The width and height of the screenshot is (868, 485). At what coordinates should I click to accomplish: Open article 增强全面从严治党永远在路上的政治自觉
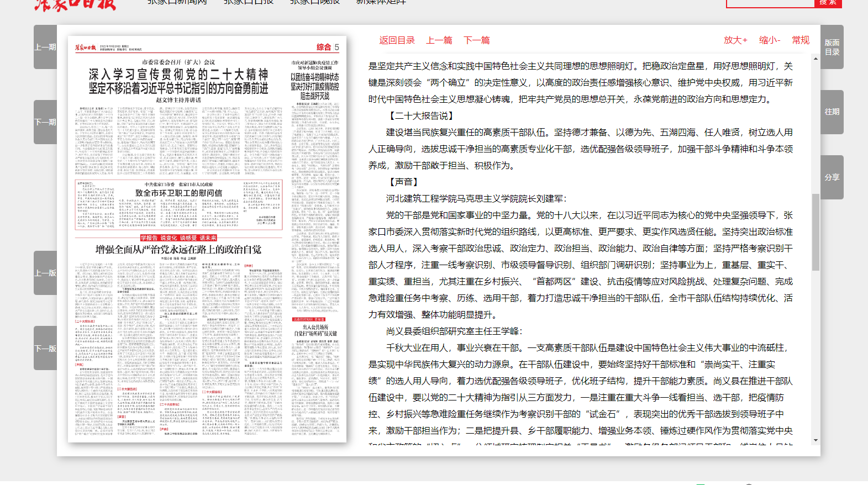[178, 250]
